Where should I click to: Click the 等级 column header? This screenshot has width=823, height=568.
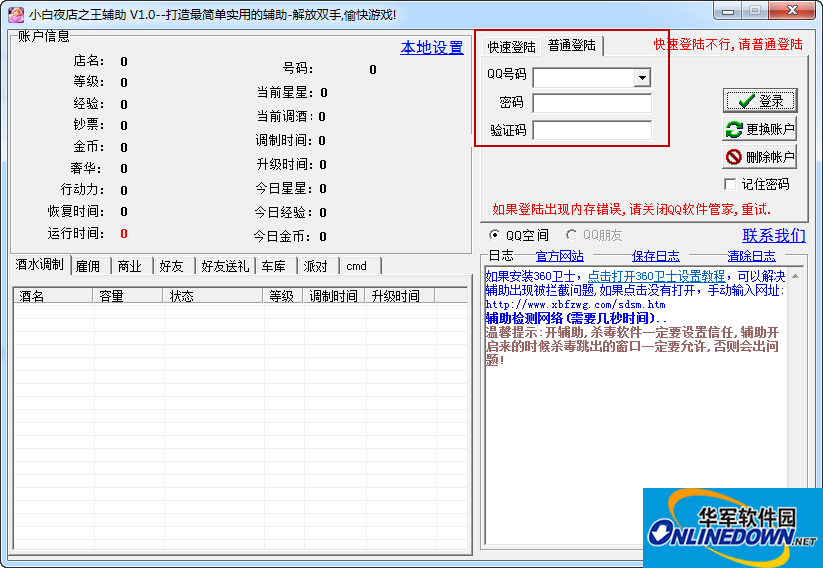click(x=283, y=296)
